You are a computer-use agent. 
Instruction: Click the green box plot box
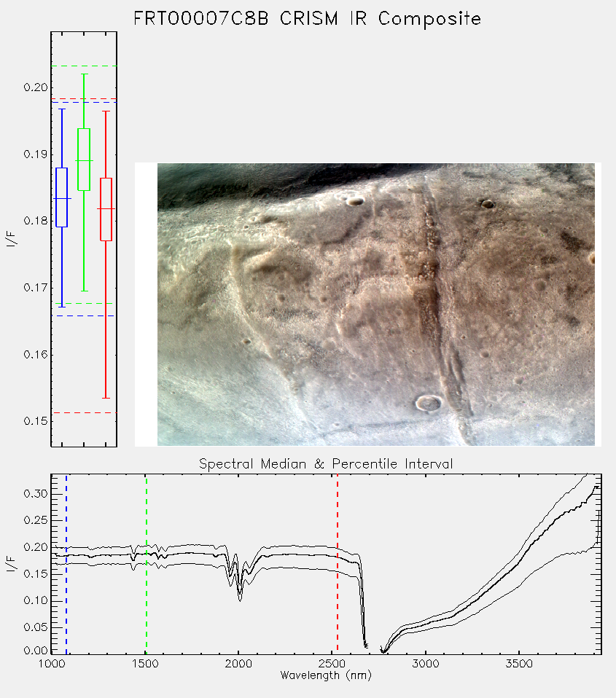(x=84, y=160)
